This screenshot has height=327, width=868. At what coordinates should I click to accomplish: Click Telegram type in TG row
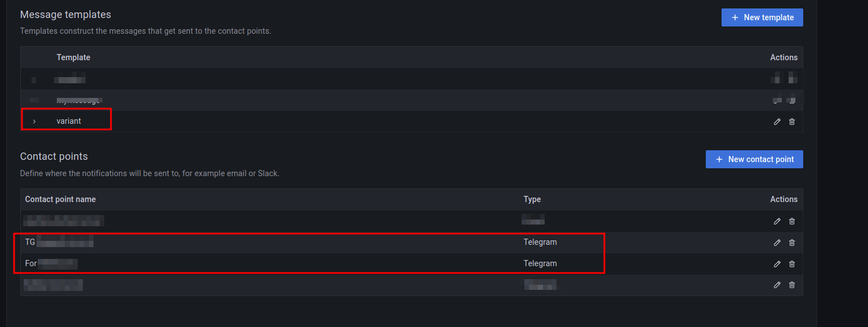(540, 242)
